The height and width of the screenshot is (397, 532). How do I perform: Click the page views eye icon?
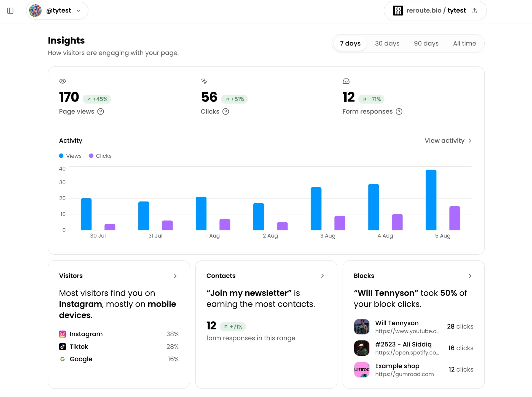[x=63, y=81]
